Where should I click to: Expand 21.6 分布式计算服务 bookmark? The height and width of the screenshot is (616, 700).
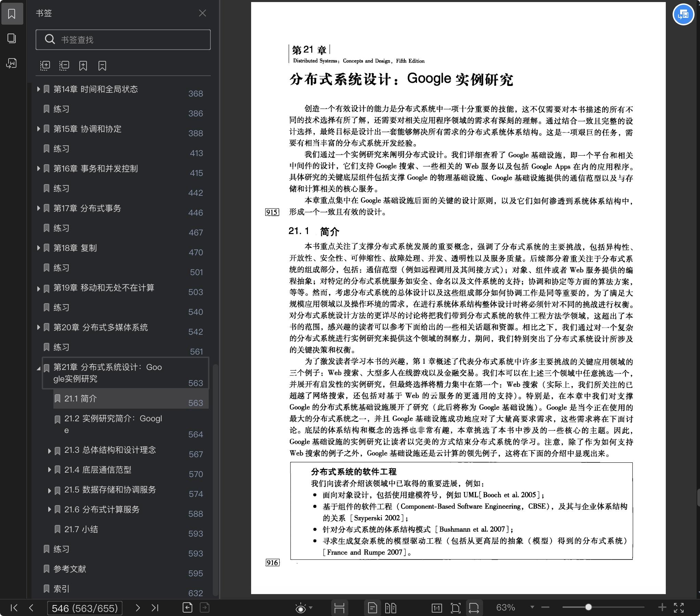point(49,510)
